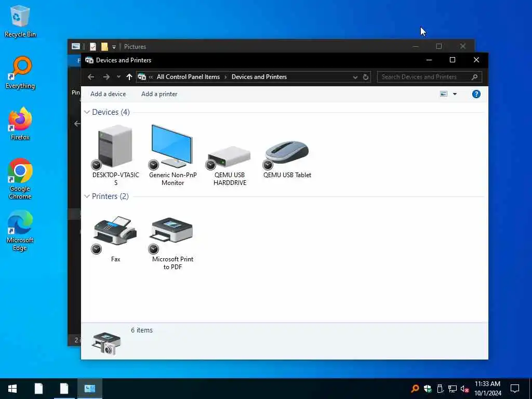532x399 pixels.
Task: Open the Firefox desktop shortcut
Action: point(20,124)
